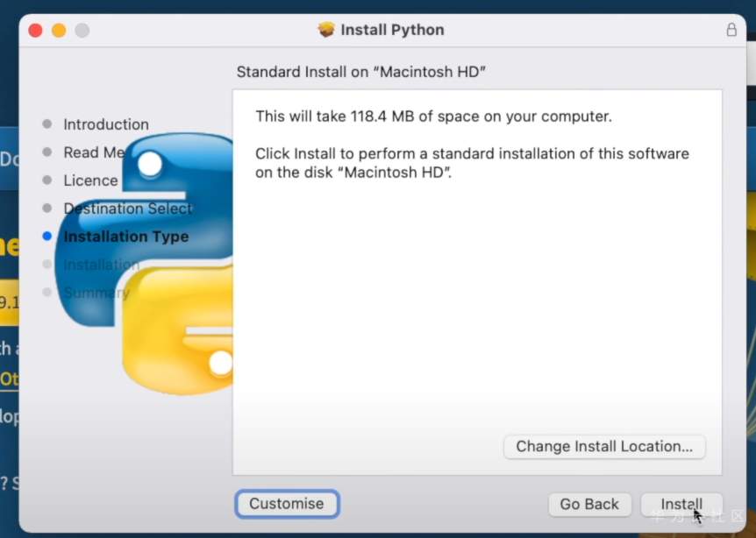Viewport: 756px width, 538px height.
Task: Open the Destination Select step
Action: point(127,209)
